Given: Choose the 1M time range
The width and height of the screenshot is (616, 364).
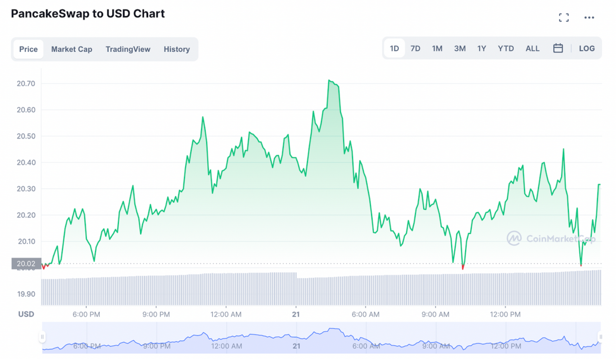Looking at the screenshot, I should [437, 48].
